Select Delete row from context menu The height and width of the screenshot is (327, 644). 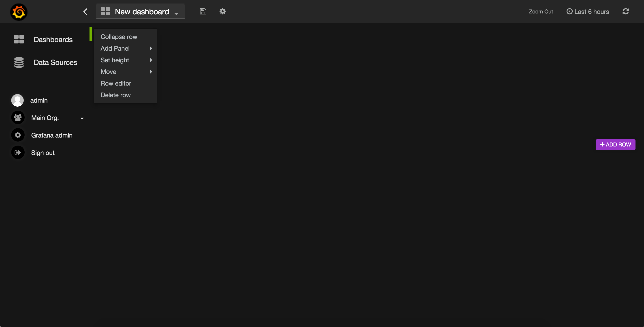[115, 95]
